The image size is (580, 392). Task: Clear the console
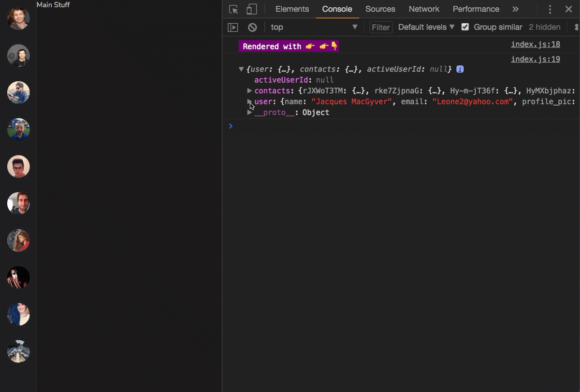click(252, 28)
